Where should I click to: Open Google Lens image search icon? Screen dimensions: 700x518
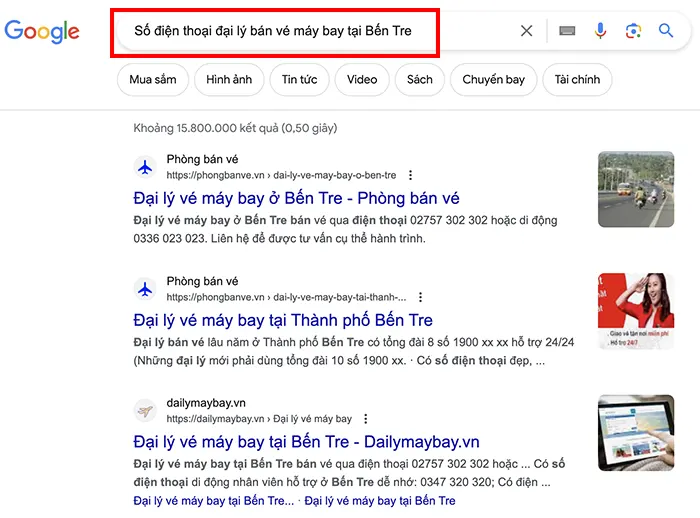coord(633,31)
